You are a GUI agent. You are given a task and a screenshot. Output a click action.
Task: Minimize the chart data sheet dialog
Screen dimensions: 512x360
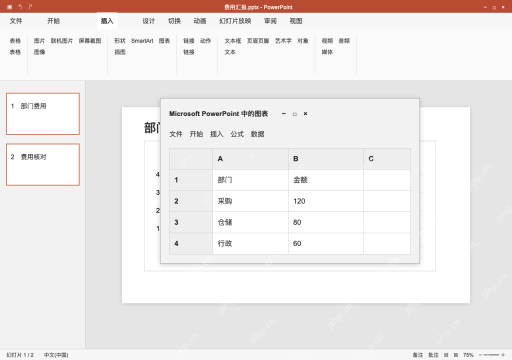pos(284,114)
